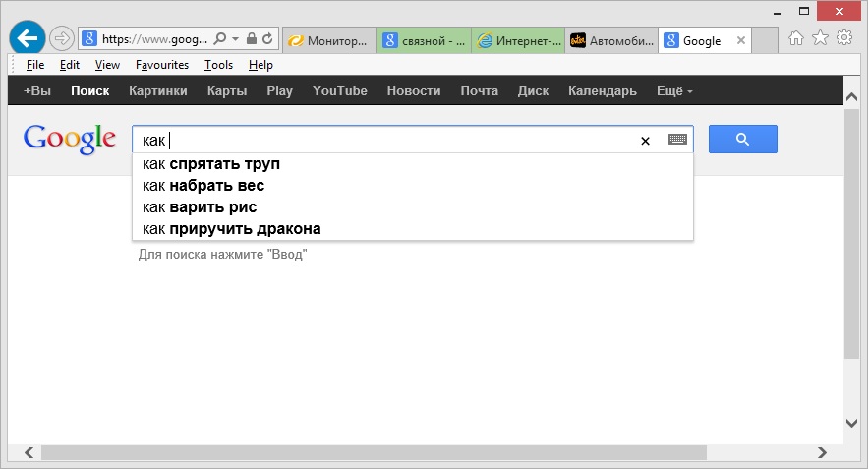Select suggestion "как приручить дракона"

[x=413, y=229]
